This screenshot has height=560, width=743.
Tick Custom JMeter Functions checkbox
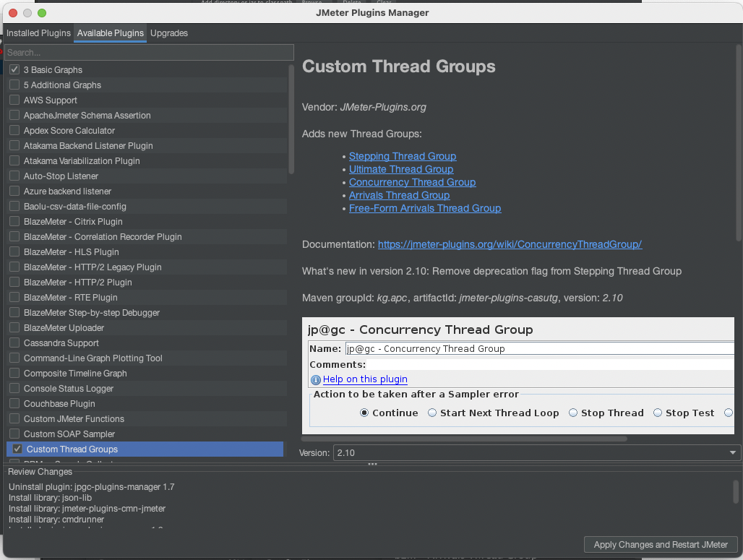[14, 418]
